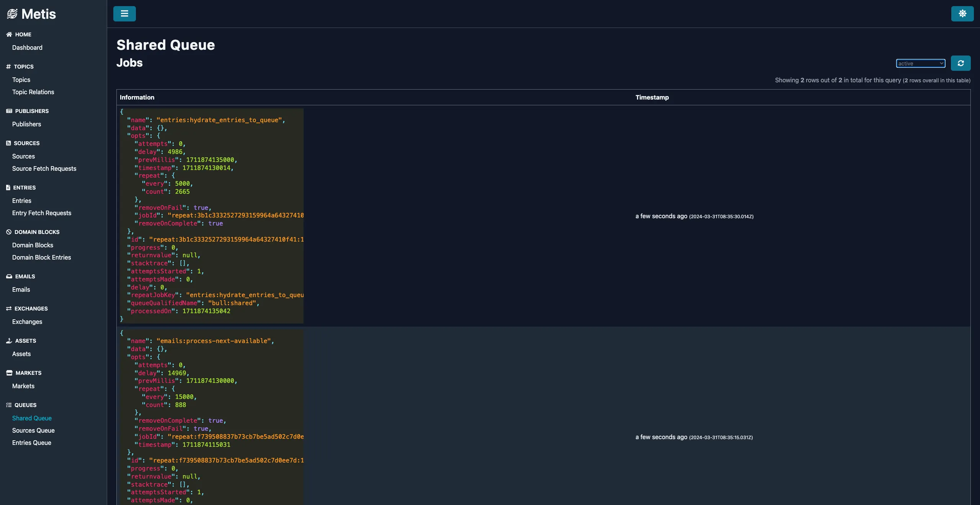Click the active filter dropdown input
This screenshot has width=980, height=505.
pyautogui.click(x=920, y=63)
